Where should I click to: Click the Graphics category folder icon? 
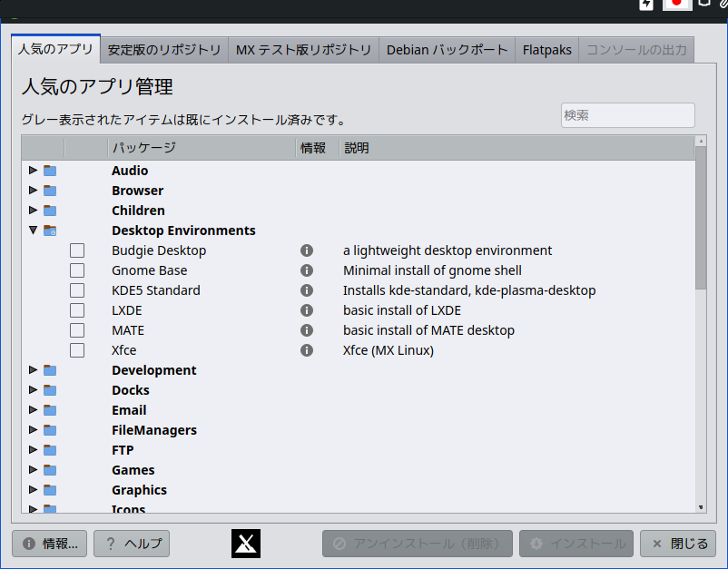[50, 490]
